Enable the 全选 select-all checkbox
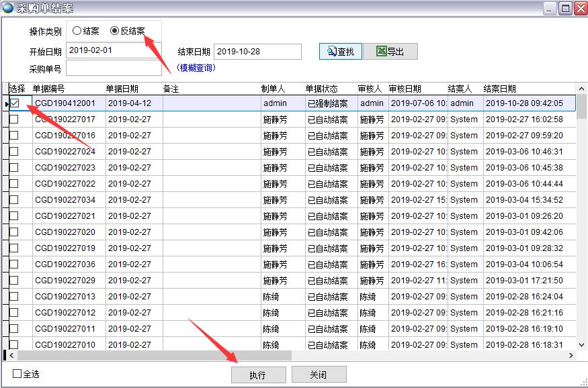The height and width of the screenshot is (388, 588). pyautogui.click(x=17, y=374)
